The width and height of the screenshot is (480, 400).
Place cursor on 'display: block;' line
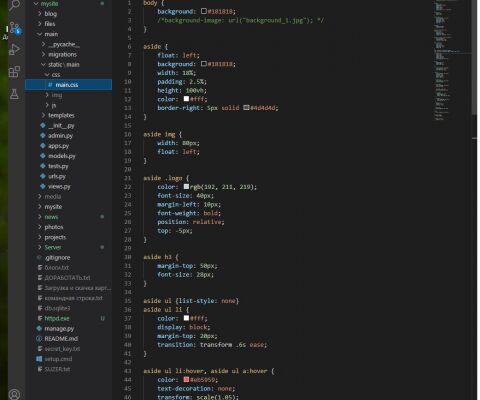(184, 327)
